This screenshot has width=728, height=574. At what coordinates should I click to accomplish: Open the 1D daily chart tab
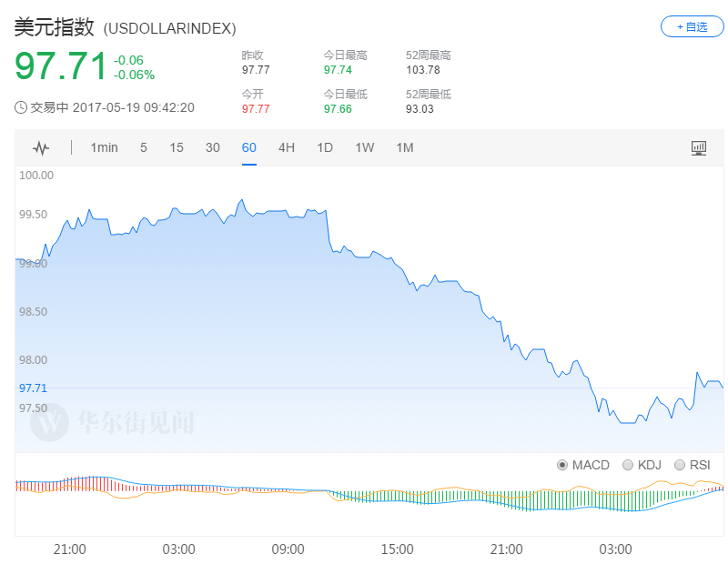325,148
